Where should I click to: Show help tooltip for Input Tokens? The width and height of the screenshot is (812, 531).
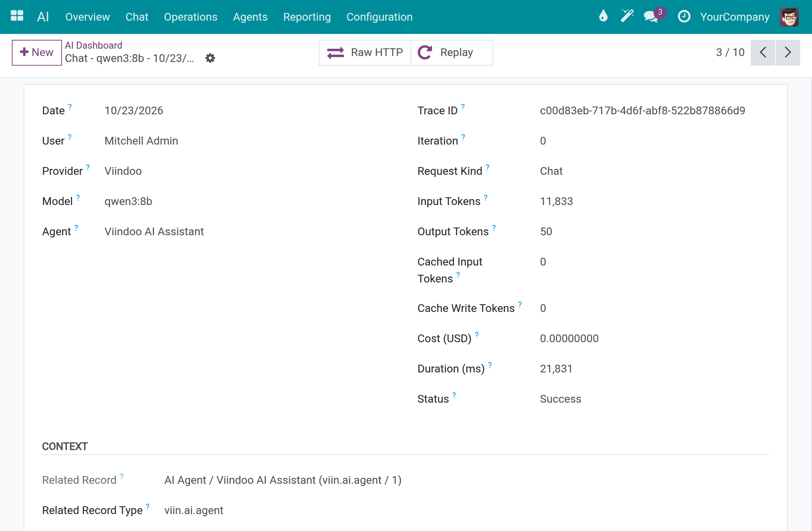[486, 197]
